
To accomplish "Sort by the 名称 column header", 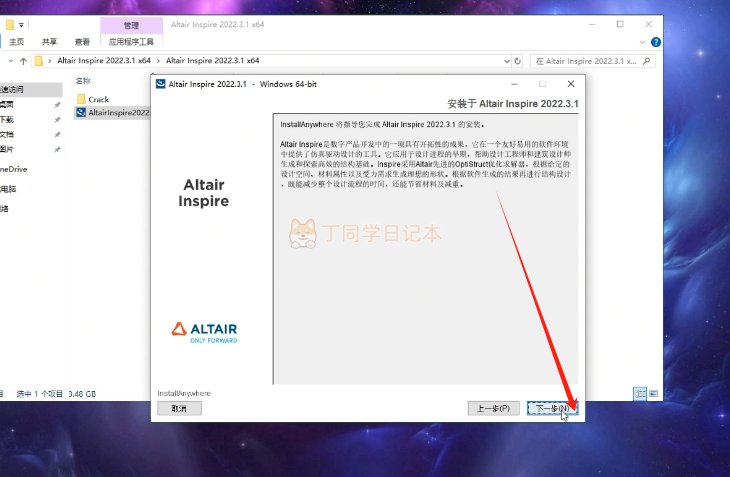I will point(83,81).
